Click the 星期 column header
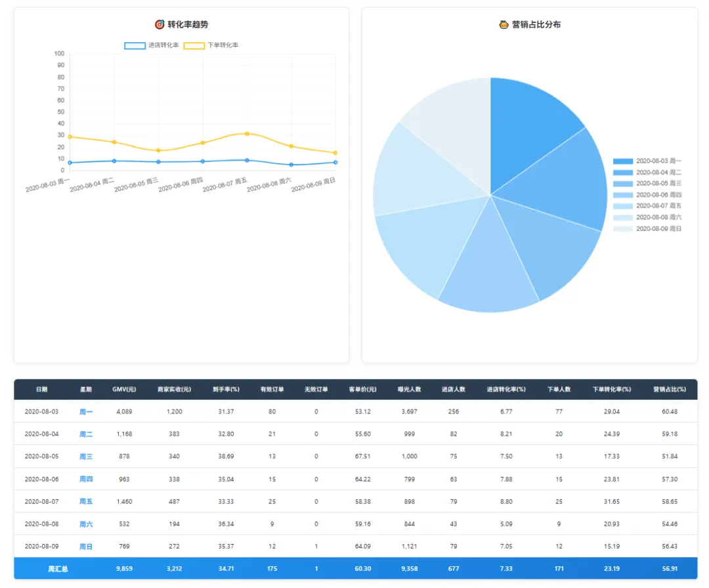Screen dimensions: 709x588 86,389
